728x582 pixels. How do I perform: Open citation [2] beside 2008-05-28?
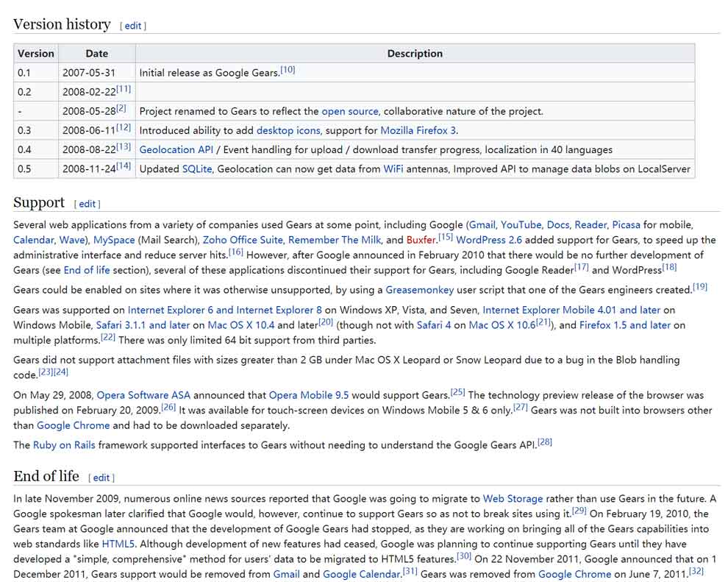coord(121,108)
